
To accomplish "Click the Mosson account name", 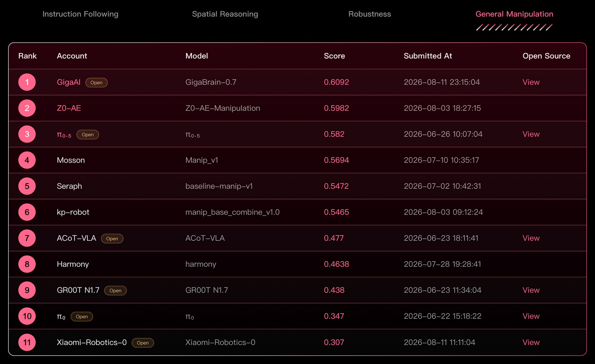I will pos(71,160).
